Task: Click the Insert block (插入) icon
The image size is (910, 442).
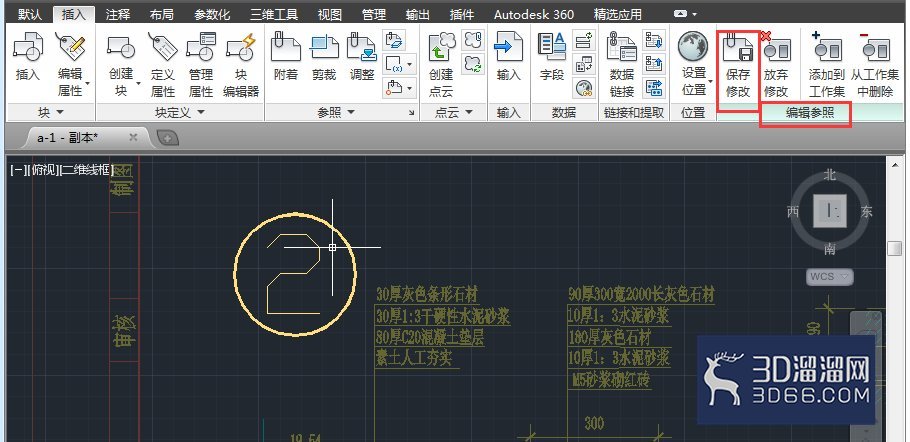Action: (27, 57)
